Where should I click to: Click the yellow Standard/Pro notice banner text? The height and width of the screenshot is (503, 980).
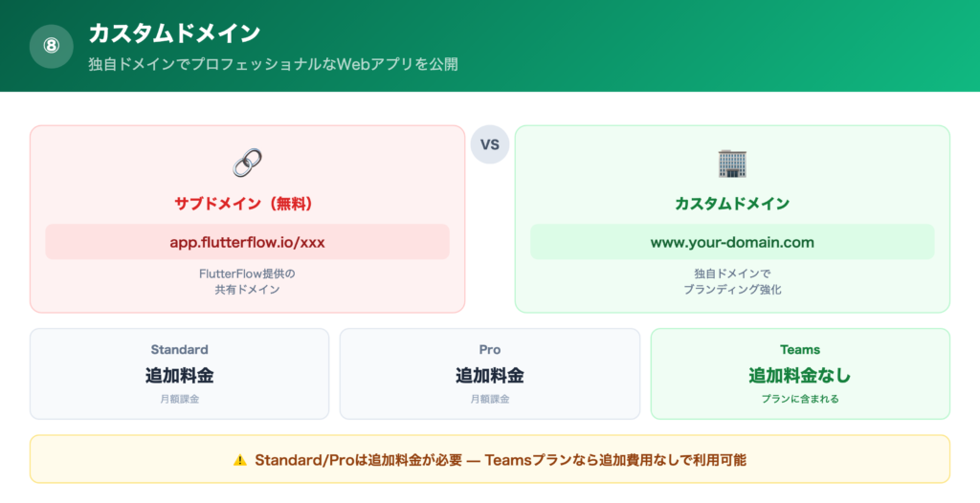pos(501,460)
